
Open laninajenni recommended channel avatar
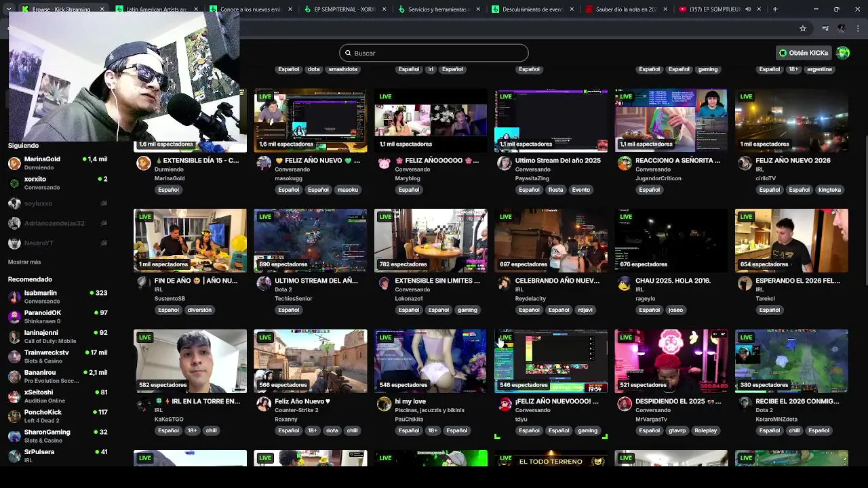click(x=14, y=337)
